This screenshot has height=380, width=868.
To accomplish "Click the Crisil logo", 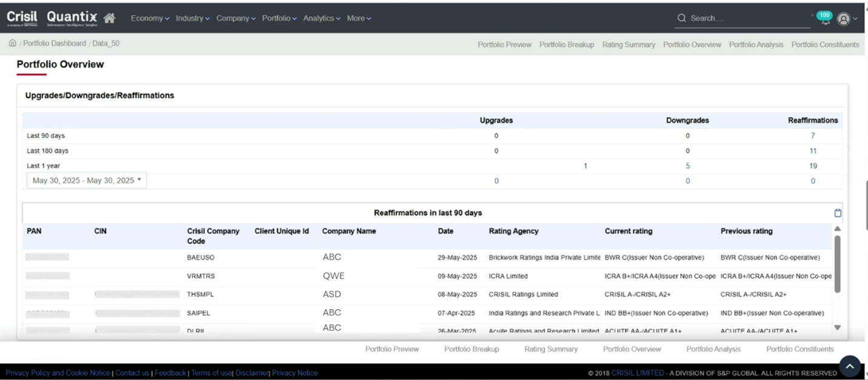I will 22,18.
